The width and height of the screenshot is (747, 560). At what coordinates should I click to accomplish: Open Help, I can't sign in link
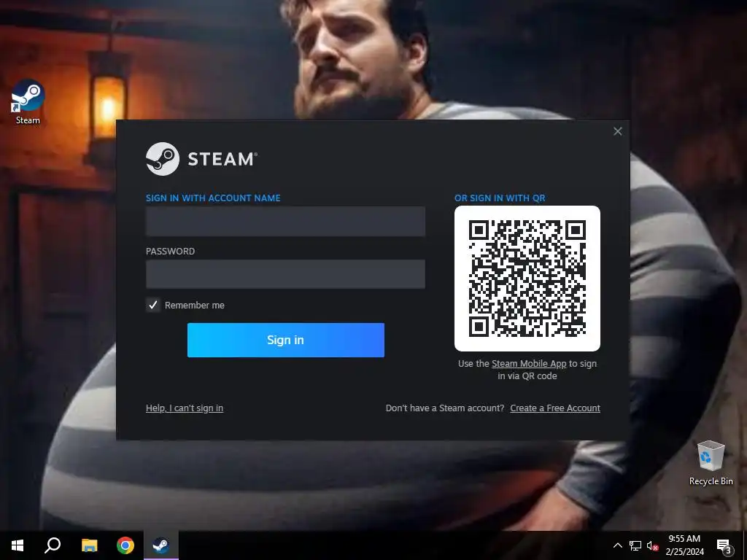tap(185, 408)
